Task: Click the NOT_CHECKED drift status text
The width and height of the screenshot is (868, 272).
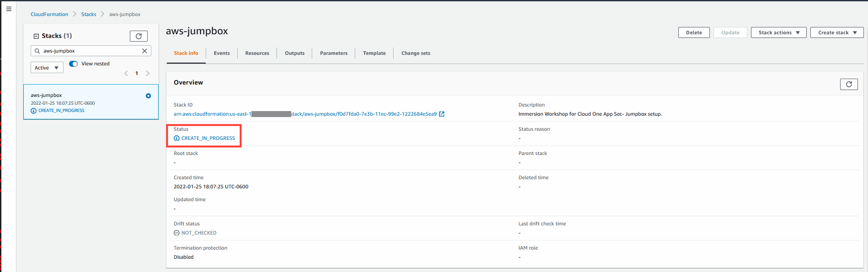Action: 199,233
